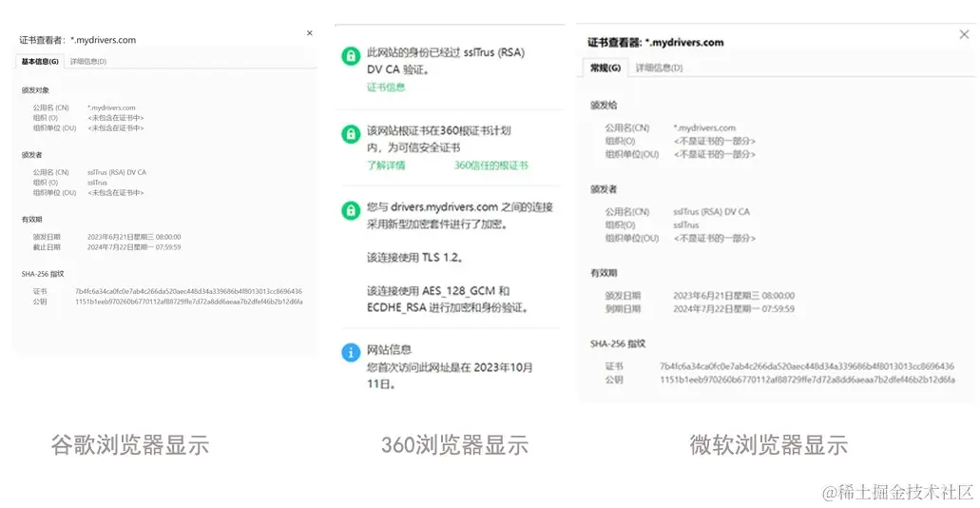Select *.mydrivers.com value under 颁发给
980x508 pixels.
pos(705,127)
